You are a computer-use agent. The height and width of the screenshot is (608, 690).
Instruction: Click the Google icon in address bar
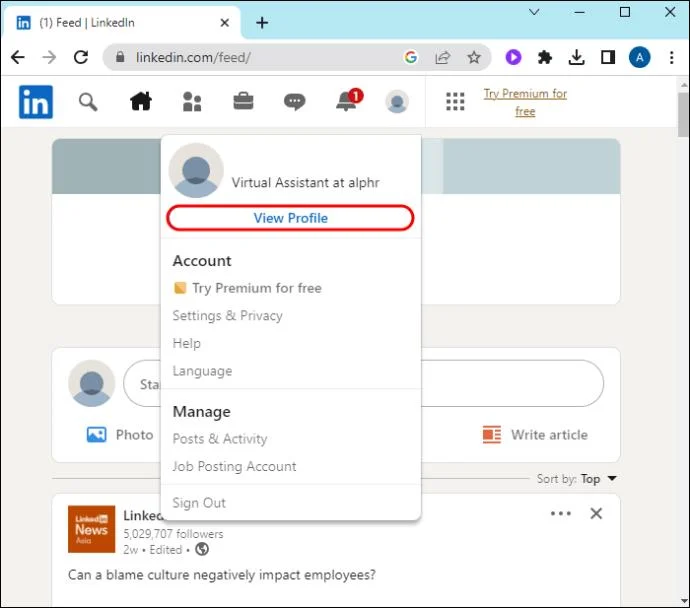coord(411,57)
